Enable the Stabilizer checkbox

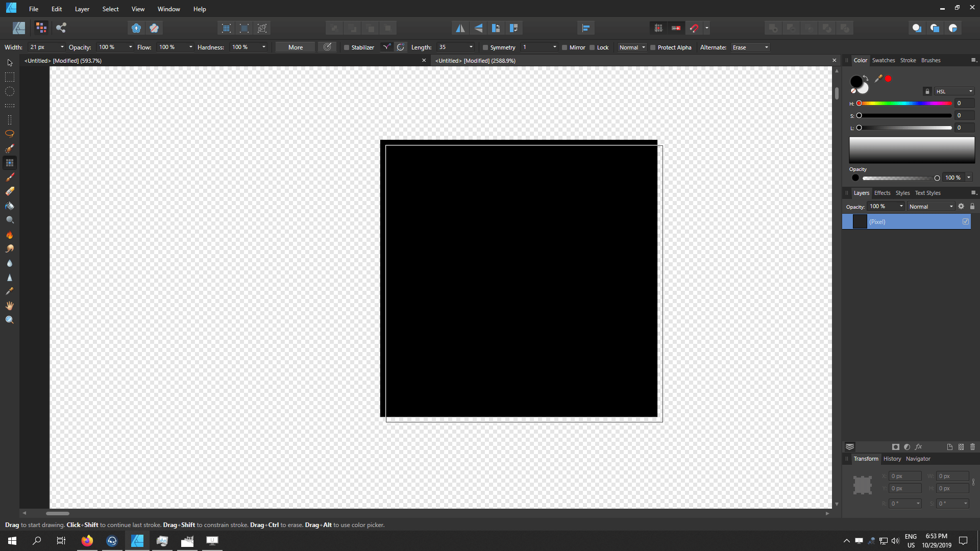point(346,47)
